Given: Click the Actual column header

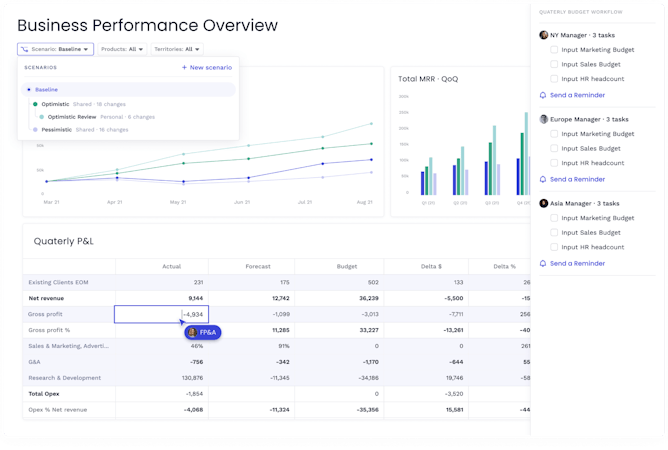Looking at the screenshot, I should click(171, 266).
